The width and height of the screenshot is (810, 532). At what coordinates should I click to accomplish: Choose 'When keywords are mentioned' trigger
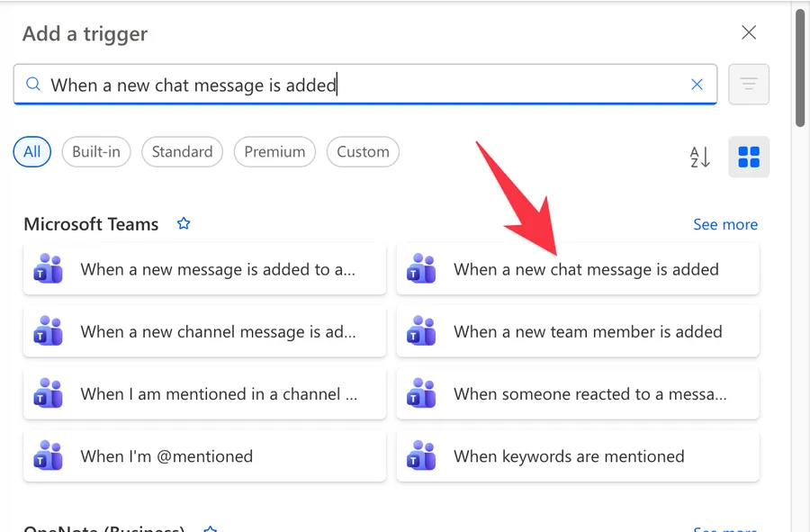578,456
